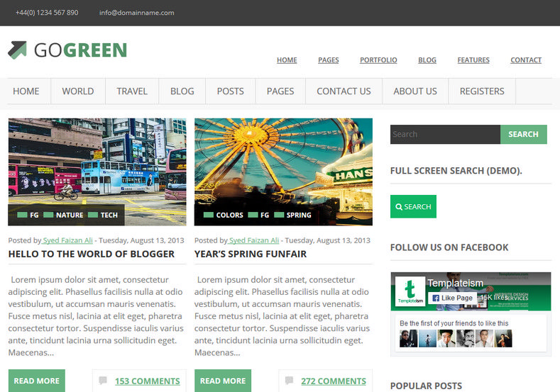Viewport: 560px width, 392px height.
Task: Open the Year's Spring Funfair post title
Action: [251, 254]
